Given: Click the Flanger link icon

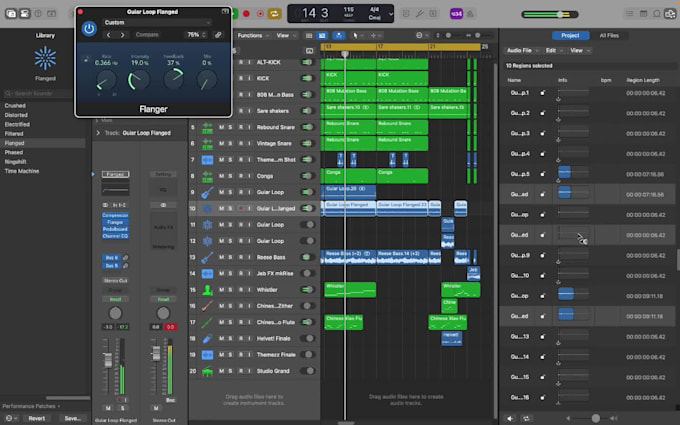Looking at the screenshot, I should (x=218, y=35).
